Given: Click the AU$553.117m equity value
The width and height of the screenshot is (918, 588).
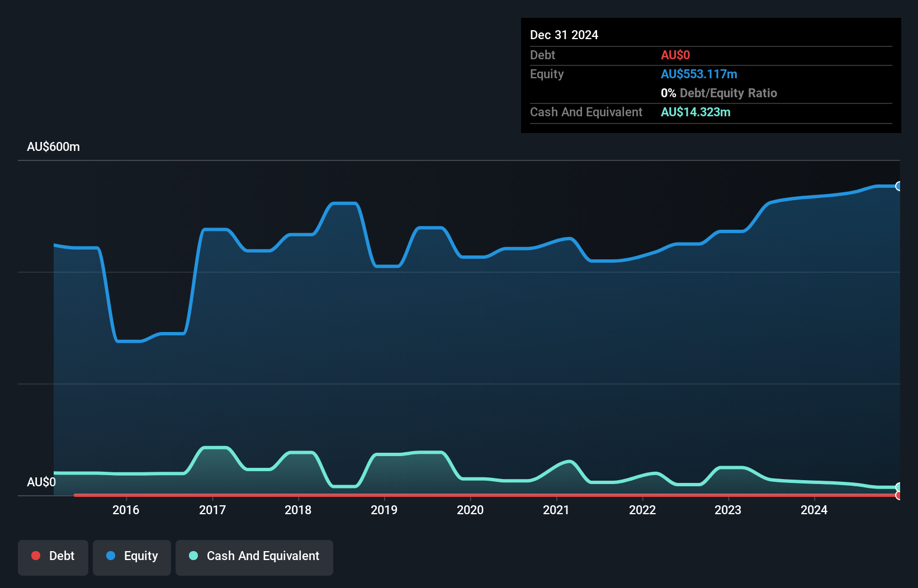Looking at the screenshot, I should point(699,74).
